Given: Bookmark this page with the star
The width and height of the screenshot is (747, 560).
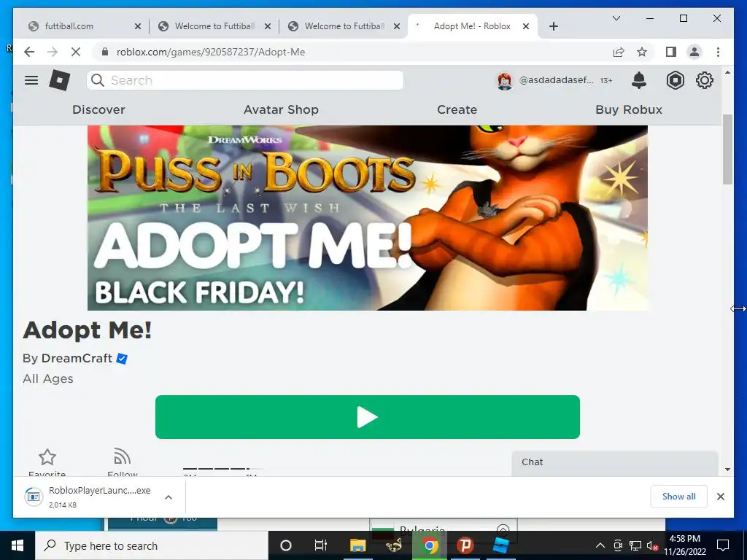Looking at the screenshot, I should pyautogui.click(x=642, y=52).
